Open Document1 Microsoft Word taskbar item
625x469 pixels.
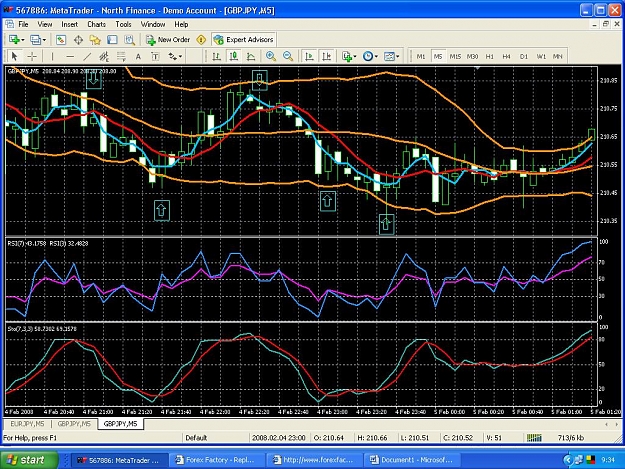[412, 460]
